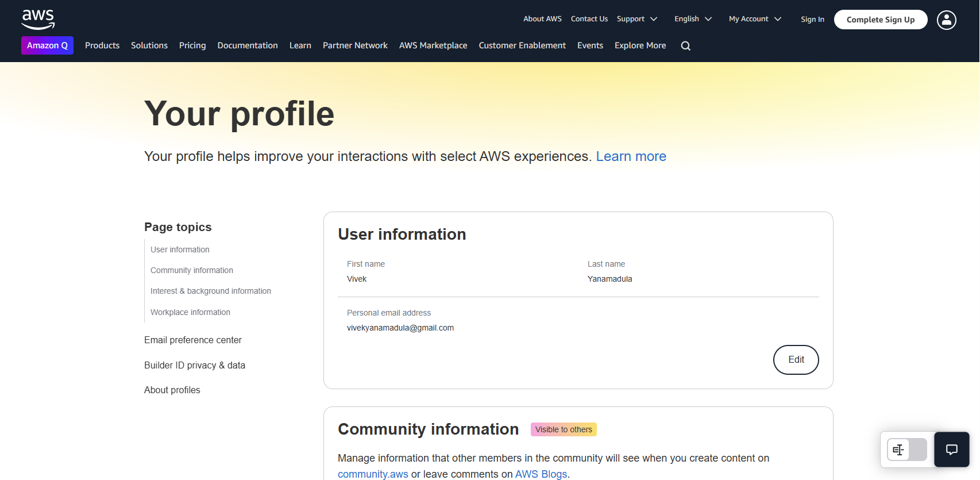Click the User information section heading
Viewport: 980px width, 480px height.
(402, 234)
